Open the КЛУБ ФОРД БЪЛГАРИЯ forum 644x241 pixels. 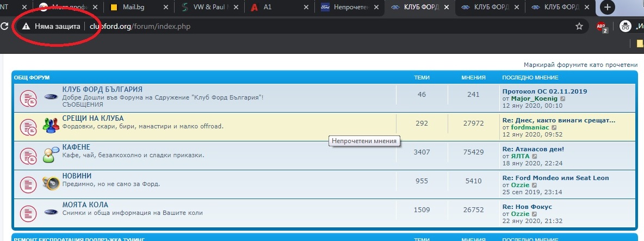coord(102,89)
